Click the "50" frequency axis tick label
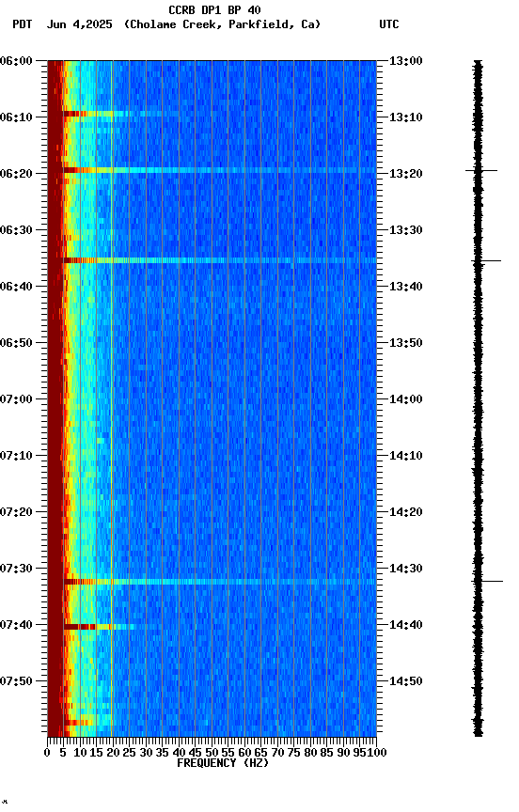519x812 pixels. 212,753
